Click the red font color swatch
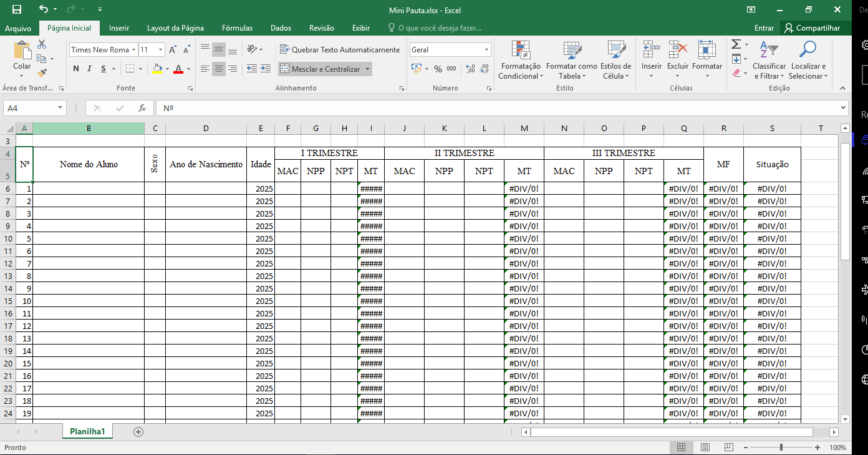Screen dimensions: 868x455 [178, 69]
